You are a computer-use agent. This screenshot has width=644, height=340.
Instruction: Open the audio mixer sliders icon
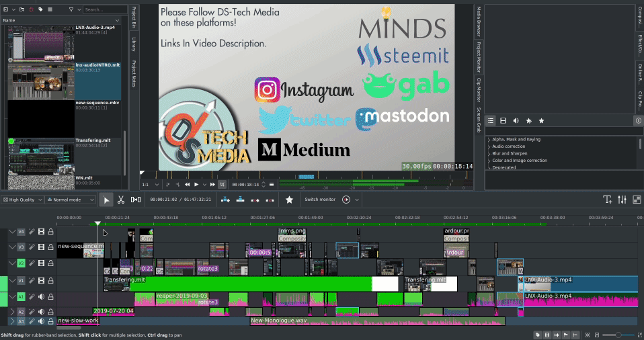point(622,200)
